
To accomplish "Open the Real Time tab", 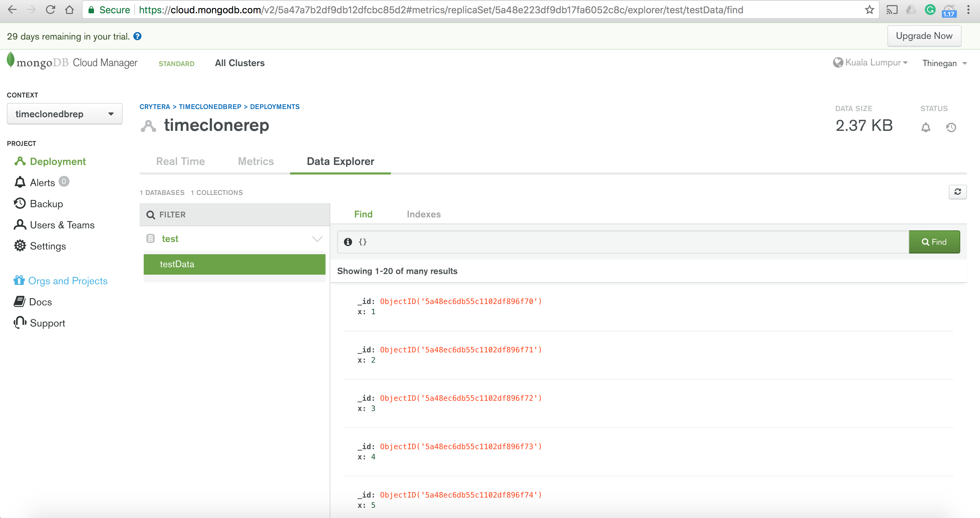I will tap(180, 162).
